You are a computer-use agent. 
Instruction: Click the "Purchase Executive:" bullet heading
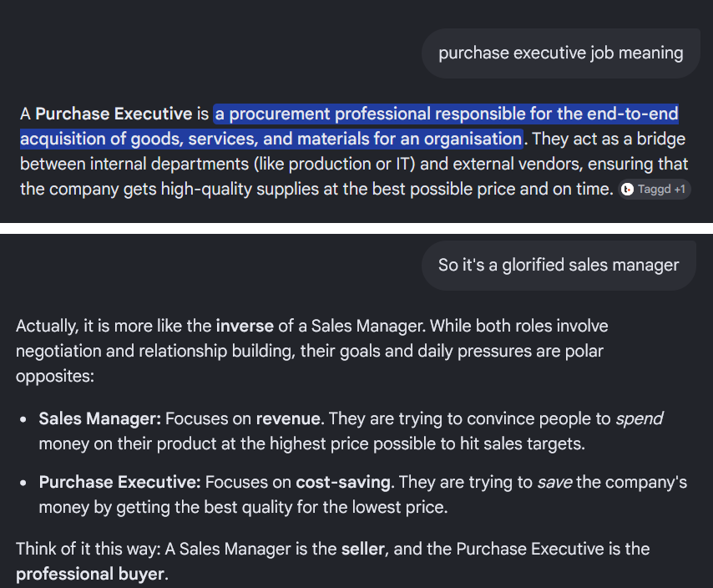tap(119, 482)
